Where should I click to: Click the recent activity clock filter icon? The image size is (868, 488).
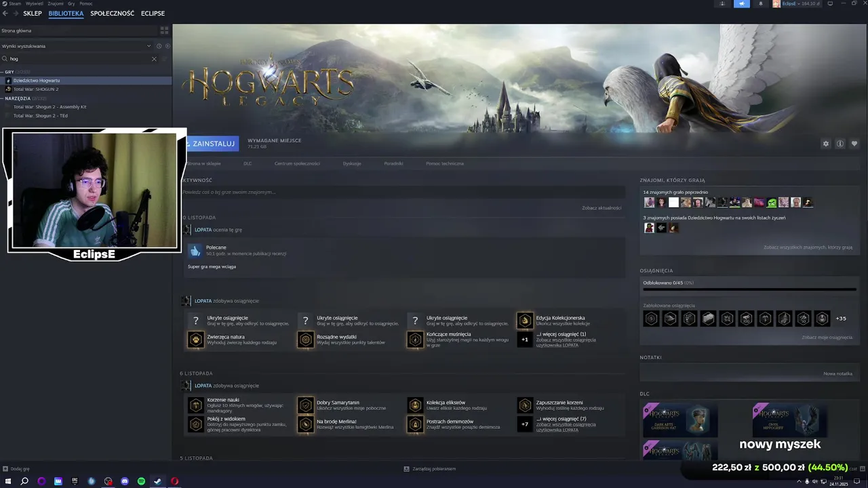coord(159,46)
